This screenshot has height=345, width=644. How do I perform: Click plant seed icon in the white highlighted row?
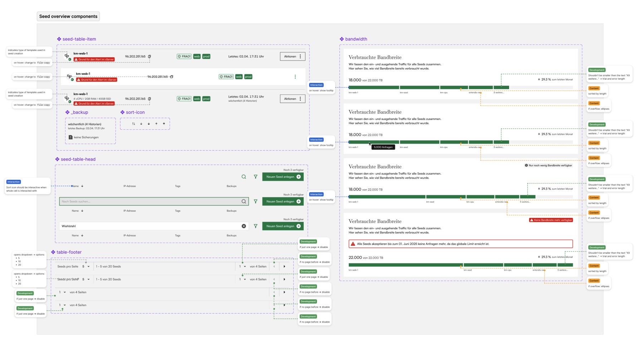tap(69, 77)
